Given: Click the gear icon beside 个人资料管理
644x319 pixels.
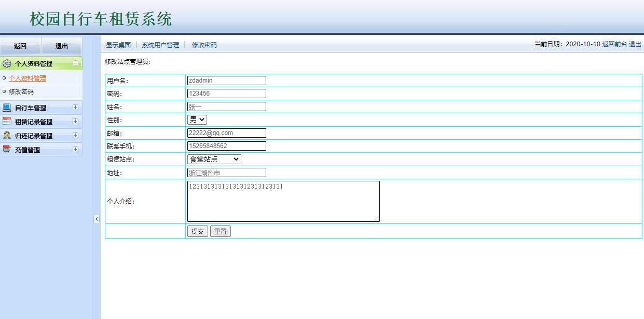Looking at the screenshot, I should click(x=7, y=64).
